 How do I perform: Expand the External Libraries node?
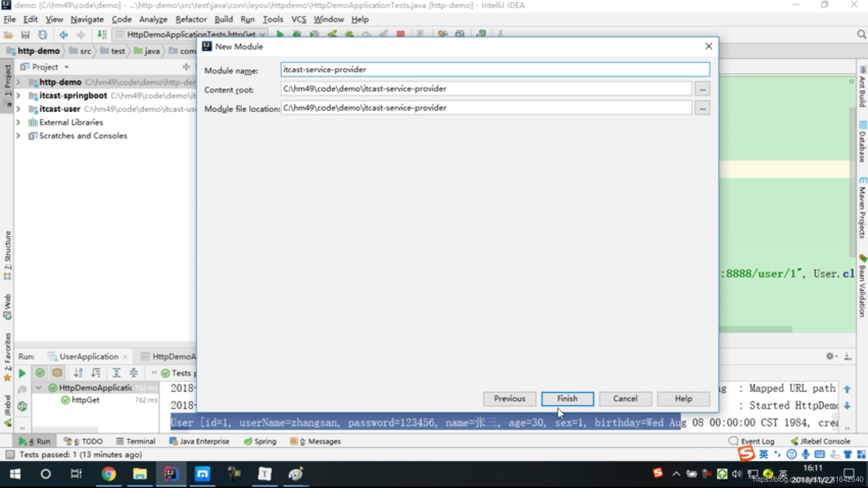18,122
